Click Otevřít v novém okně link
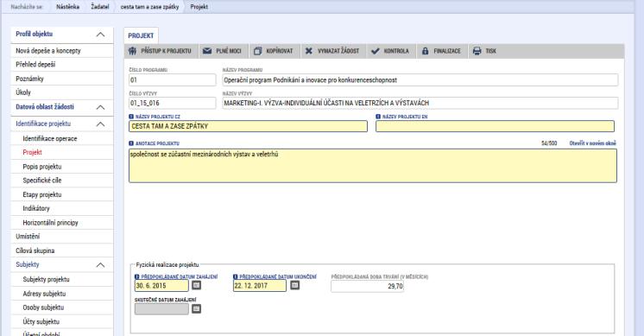This screenshot has width=644, height=336. 593,143
